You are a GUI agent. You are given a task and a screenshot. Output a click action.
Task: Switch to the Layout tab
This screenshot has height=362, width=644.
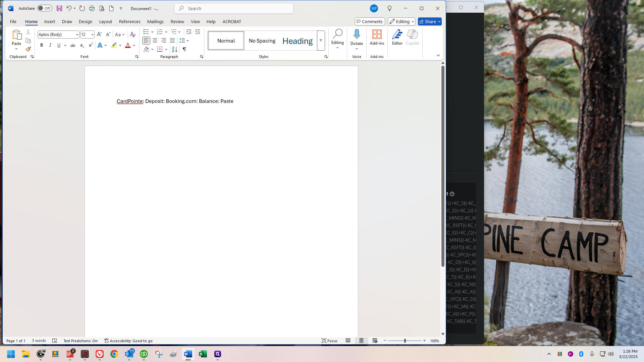click(105, 21)
